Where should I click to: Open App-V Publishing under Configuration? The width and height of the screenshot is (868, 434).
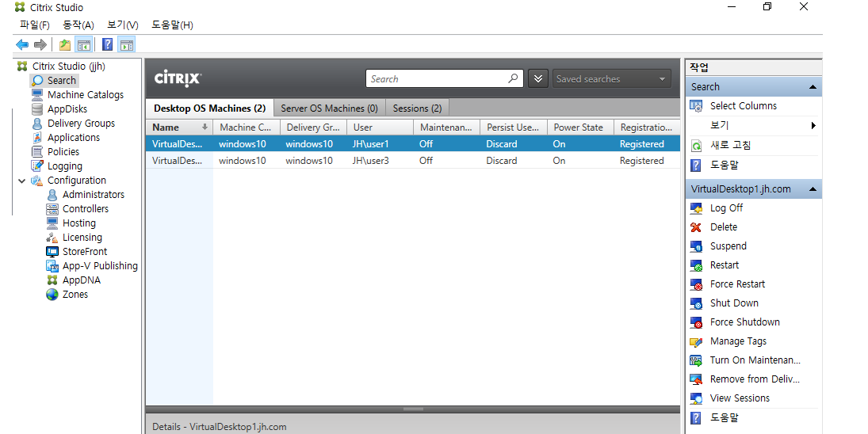pyautogui.click(x=100, y=266)
